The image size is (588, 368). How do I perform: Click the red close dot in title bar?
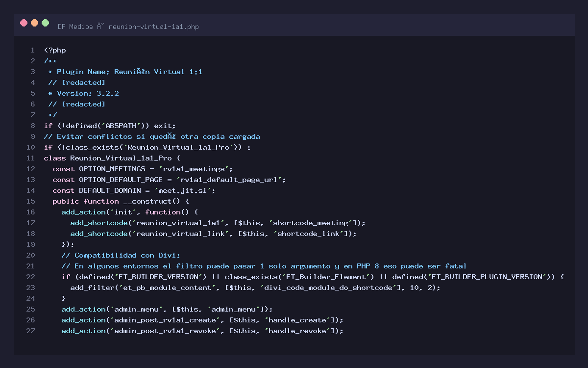click(24, 23)
